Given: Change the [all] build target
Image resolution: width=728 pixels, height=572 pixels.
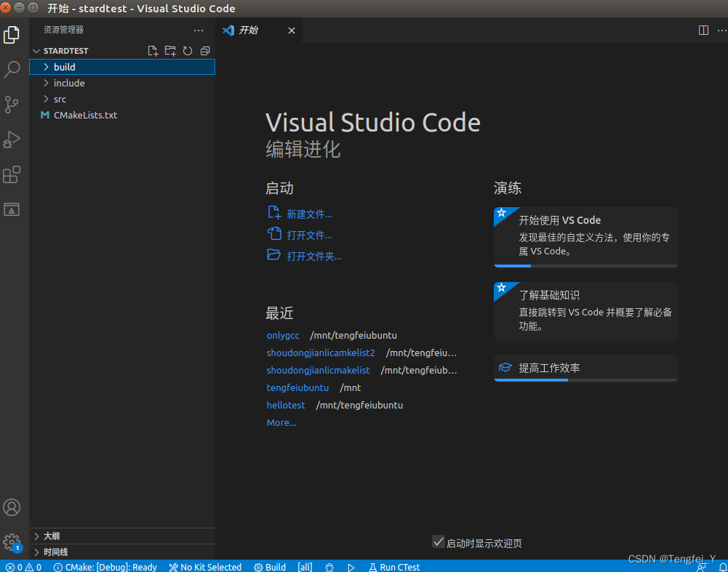Looking at the screenshot, I should [305, 567].
